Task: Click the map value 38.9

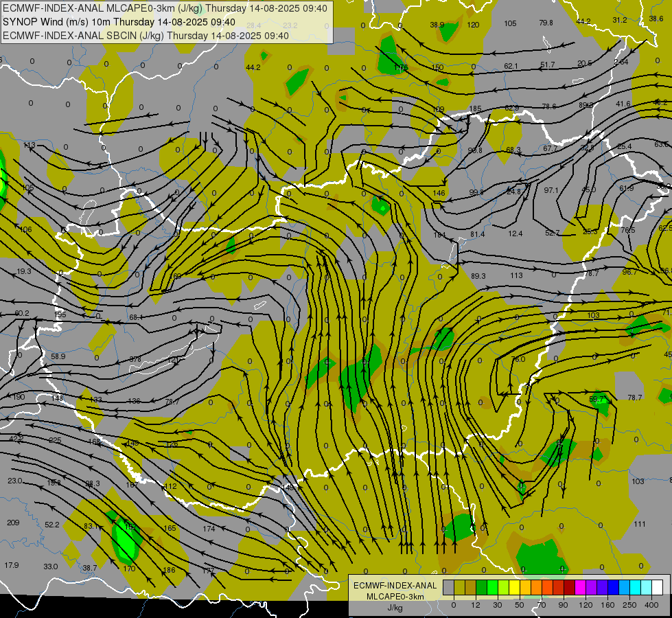Action: click(x=437, y=25)
